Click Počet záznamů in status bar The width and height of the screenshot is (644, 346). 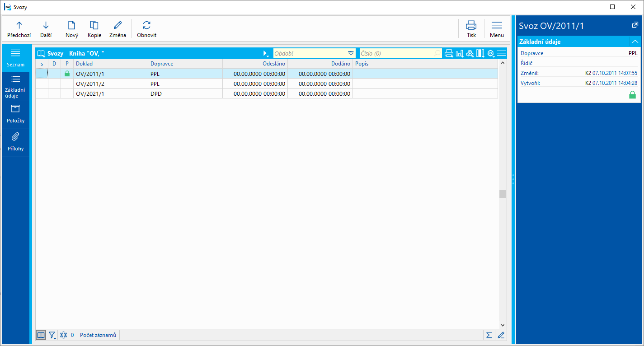pos(98,335)
